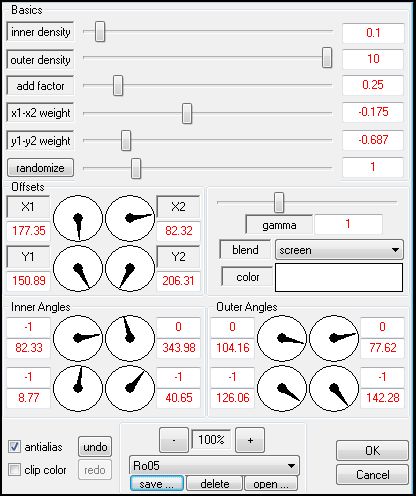Expand the Ro05 preset dropdown
This screenshot has height=496, width=416.
click(214, 465)
